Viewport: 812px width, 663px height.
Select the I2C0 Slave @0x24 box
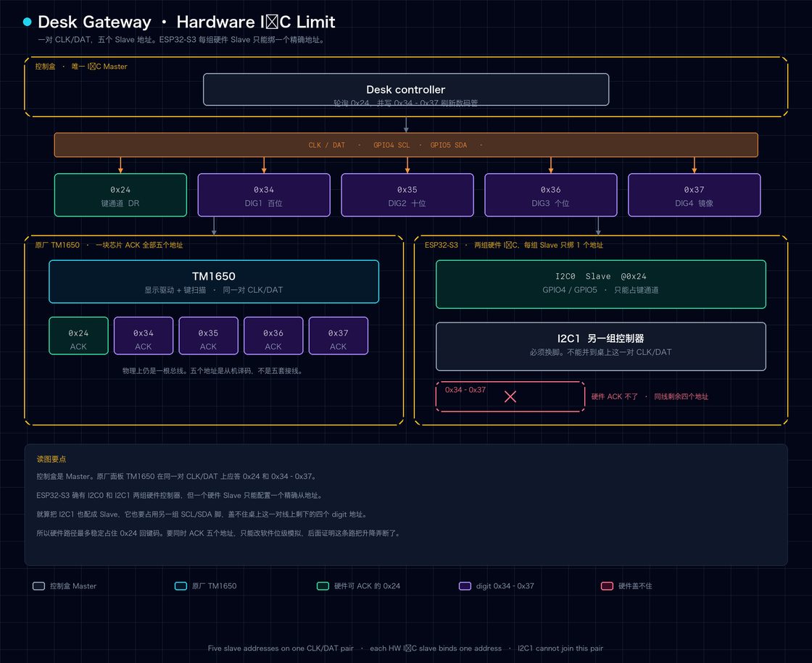click(x=601, y=284)
